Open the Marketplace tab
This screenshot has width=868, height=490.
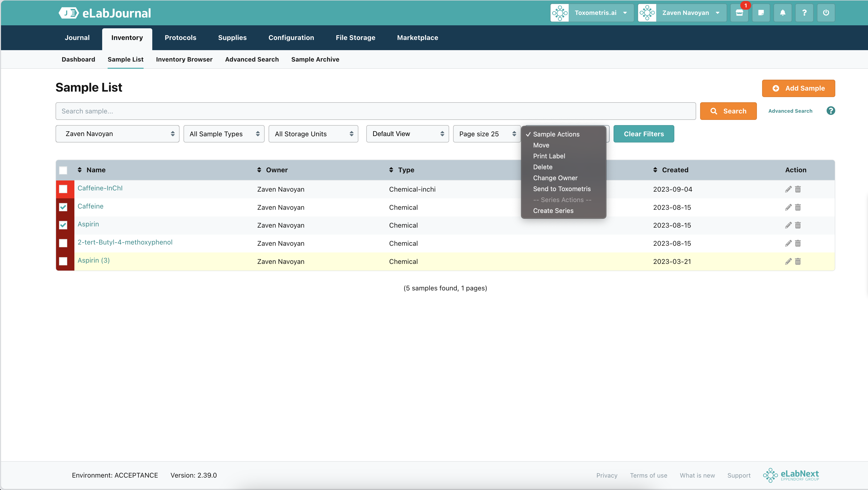point(417,38)
